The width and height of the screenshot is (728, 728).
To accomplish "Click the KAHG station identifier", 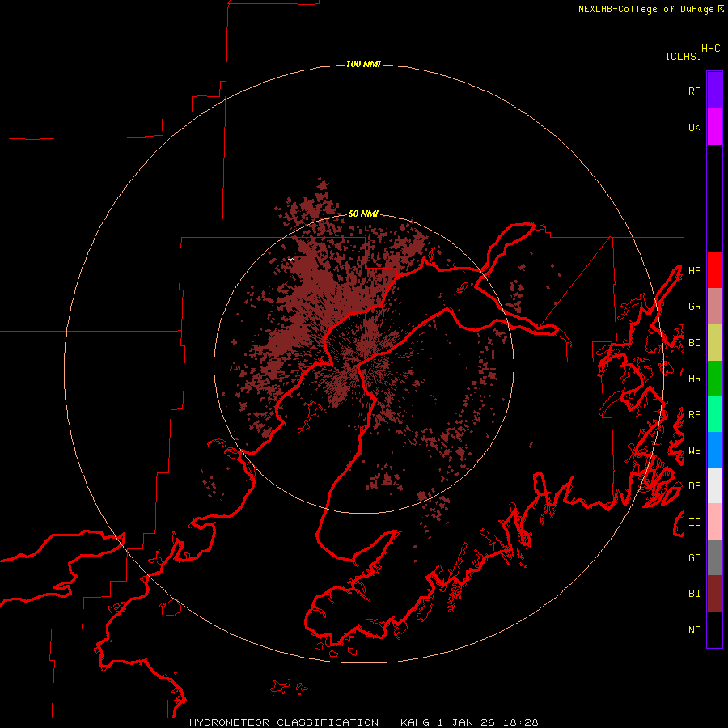I will point(415,722).
